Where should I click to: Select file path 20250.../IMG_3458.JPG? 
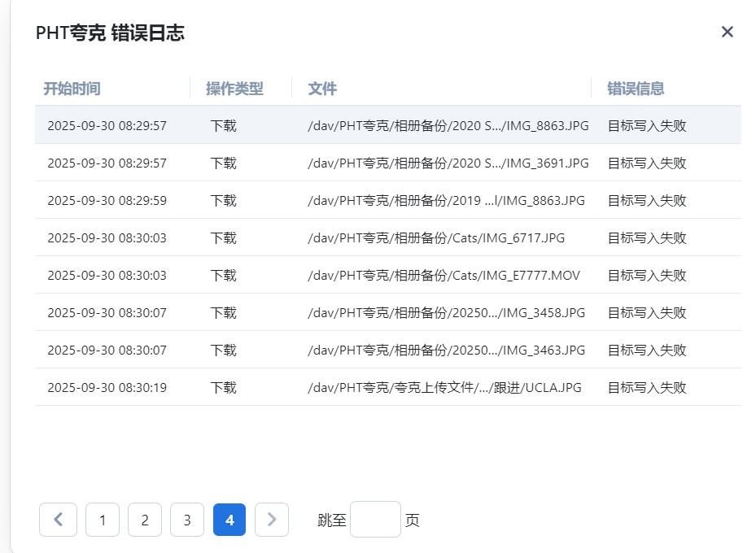[446, 312]
